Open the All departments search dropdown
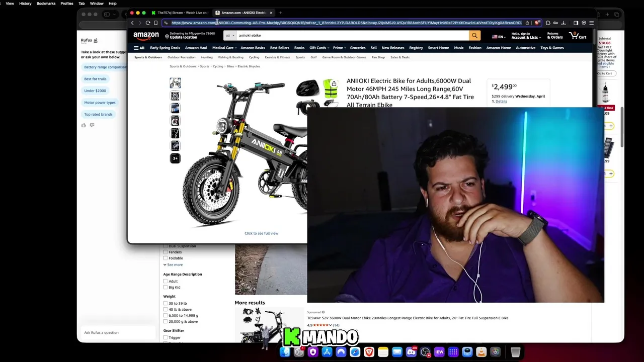The width and height of the screenshot is (644, 362). (x=229, y=35)
